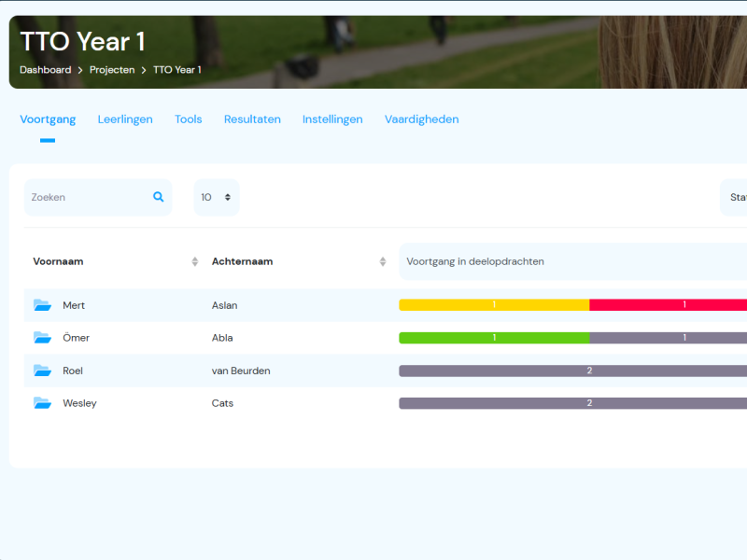747x560 pixels.
Task: Click the search magnifier icon
Action: pos(158,197)
